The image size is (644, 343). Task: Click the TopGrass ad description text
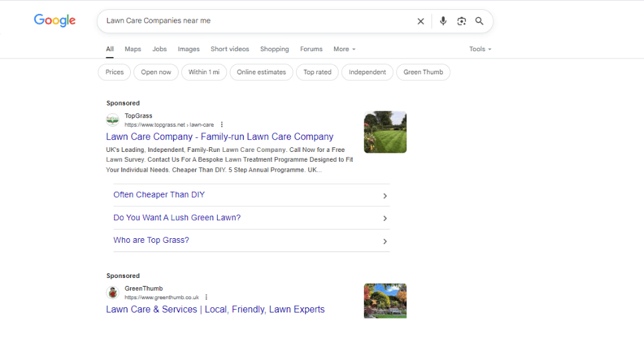pyautogui.click(x=230, y=160)
